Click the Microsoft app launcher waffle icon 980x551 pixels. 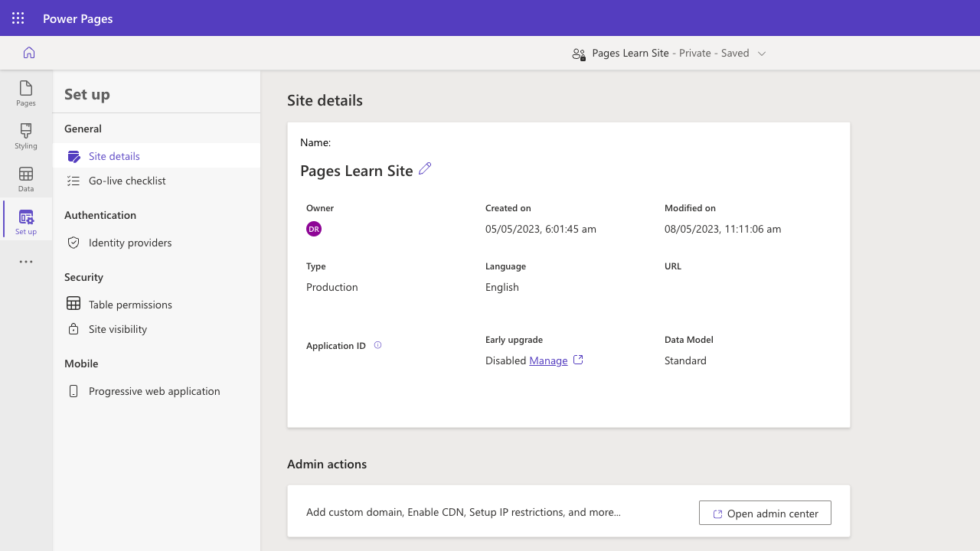point(18,18)
